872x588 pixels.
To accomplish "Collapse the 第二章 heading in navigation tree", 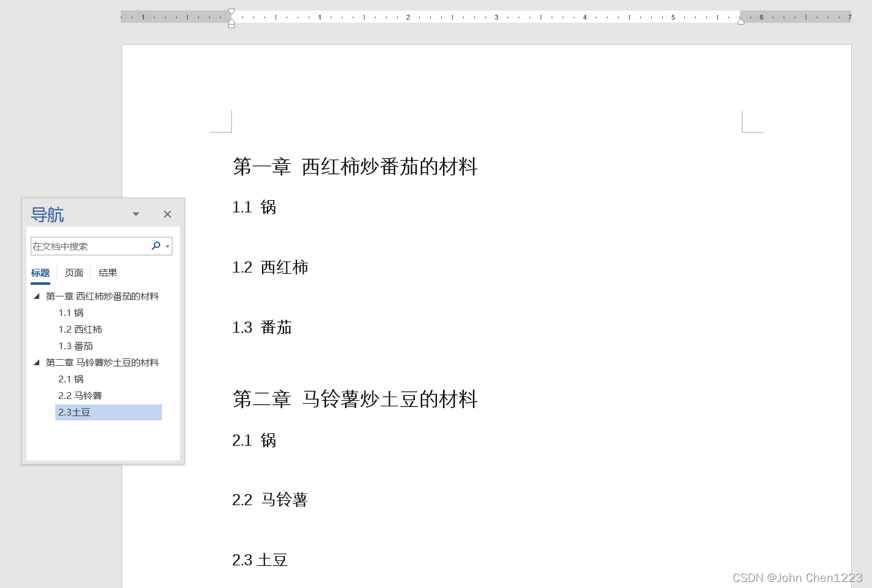I will click(x=37, y=362).
